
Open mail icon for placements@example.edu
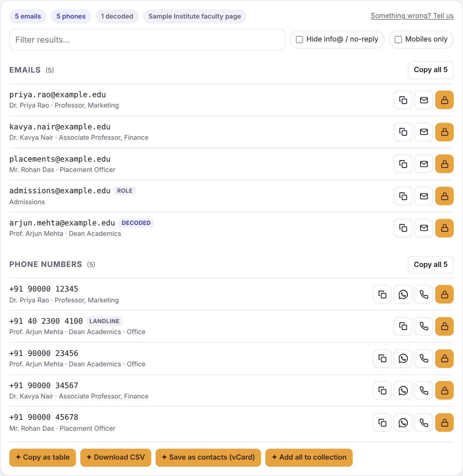[424, 164]
